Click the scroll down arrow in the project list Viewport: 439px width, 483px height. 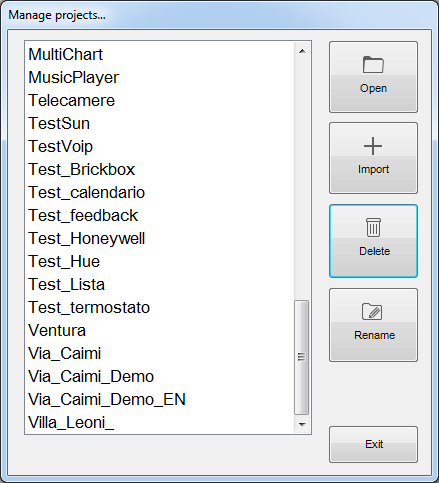pyautogui.click(x=302, y=424)
